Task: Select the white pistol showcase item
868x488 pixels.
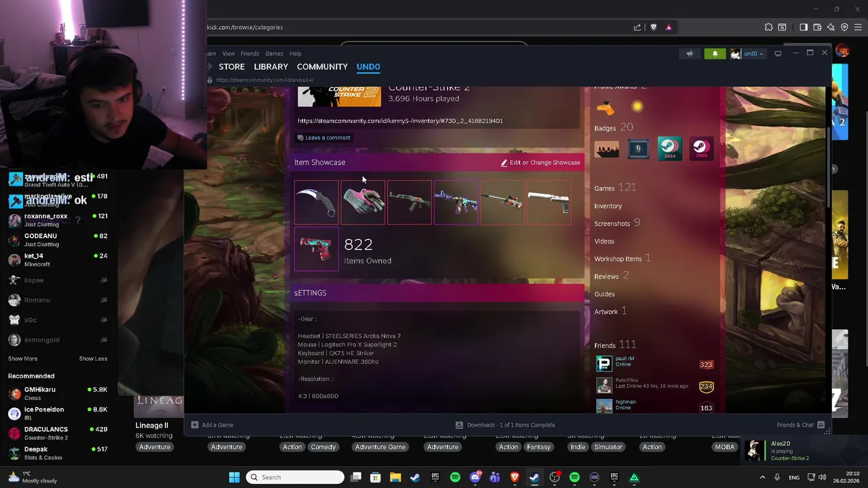Action: tap(549, 202)
